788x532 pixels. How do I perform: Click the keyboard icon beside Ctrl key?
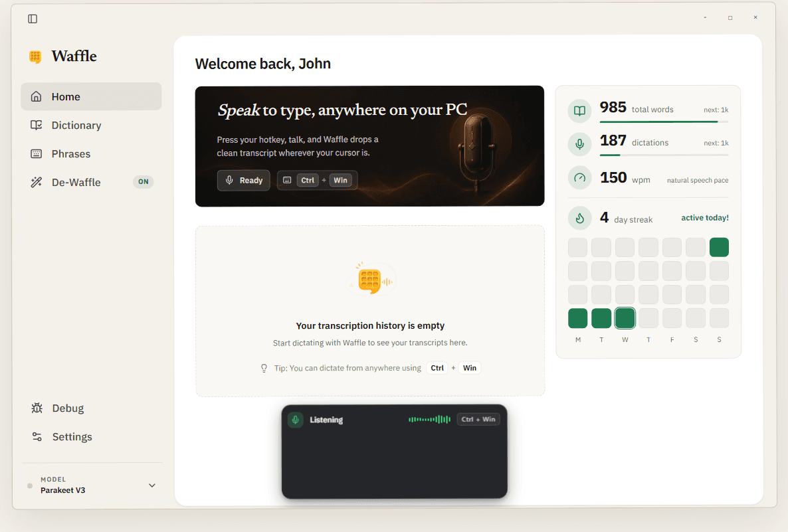[x=287, y=181]
